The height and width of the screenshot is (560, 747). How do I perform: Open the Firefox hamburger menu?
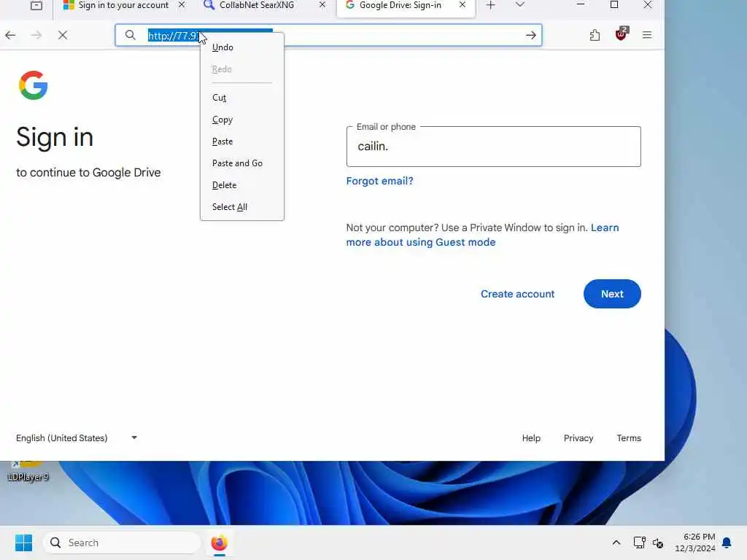click(x=647, y=35)
